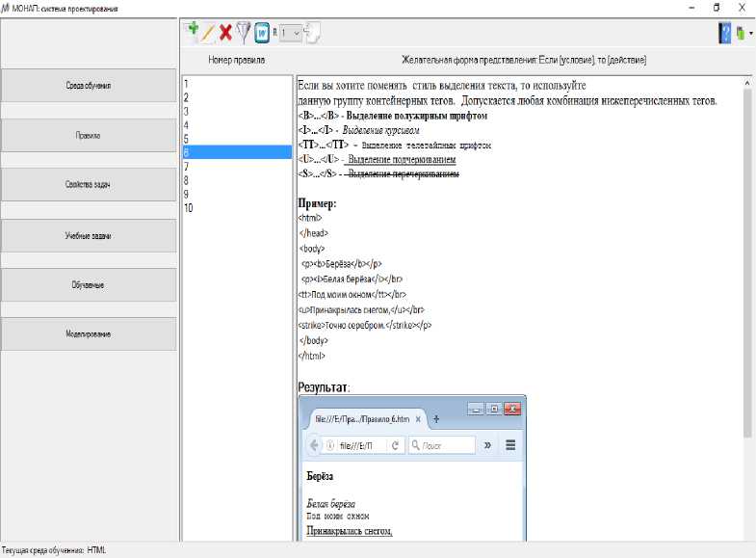
Task: Click the 'Выделение перечеркиванием' struck-through text
Action: (404, 173)
